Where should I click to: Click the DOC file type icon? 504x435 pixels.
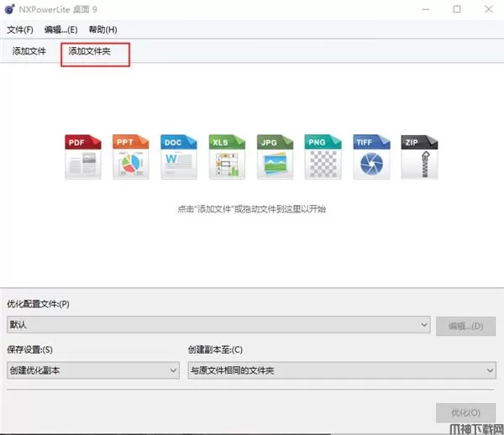pos(178,156)
